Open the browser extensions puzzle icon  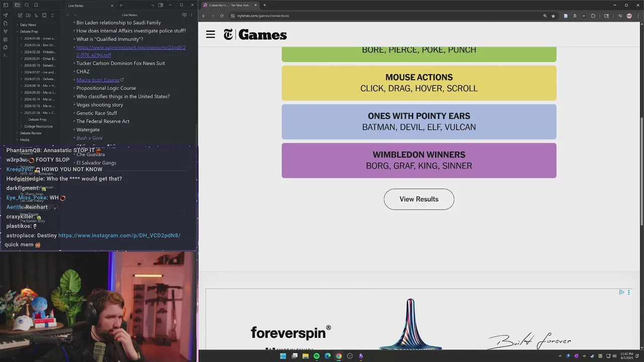click(593, 16)
